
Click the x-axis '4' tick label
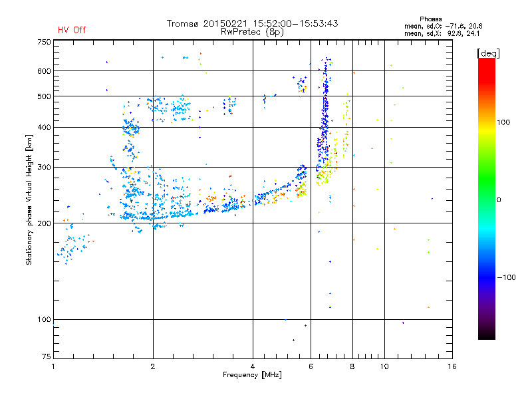[x=253, y=366]
